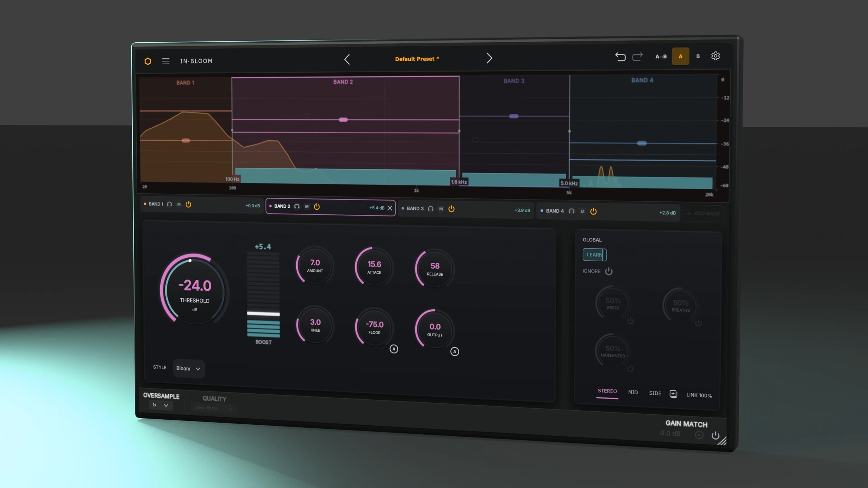Image resolution: width=868 pixels, height=488 pixels.
Task: Click the plus box icon beside SIDE
Action: pos(673,394)
